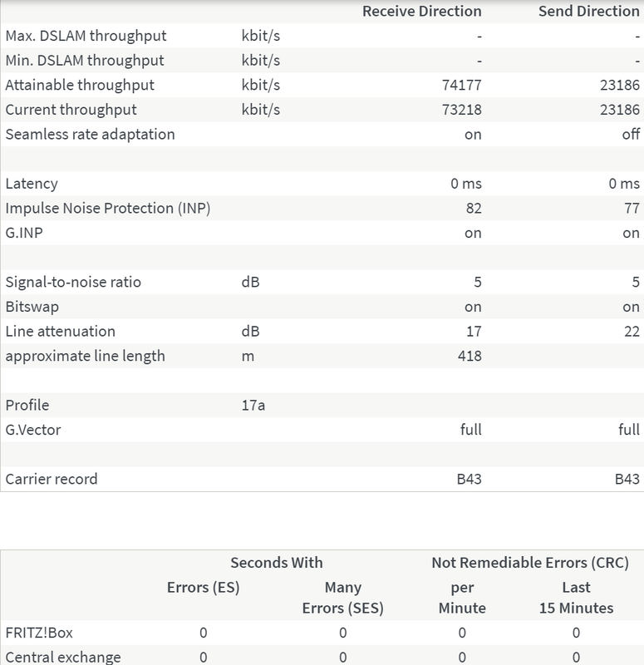The image size is (644, 665).
Task: Click the approximate line length value 418
Action: point(469,357)
